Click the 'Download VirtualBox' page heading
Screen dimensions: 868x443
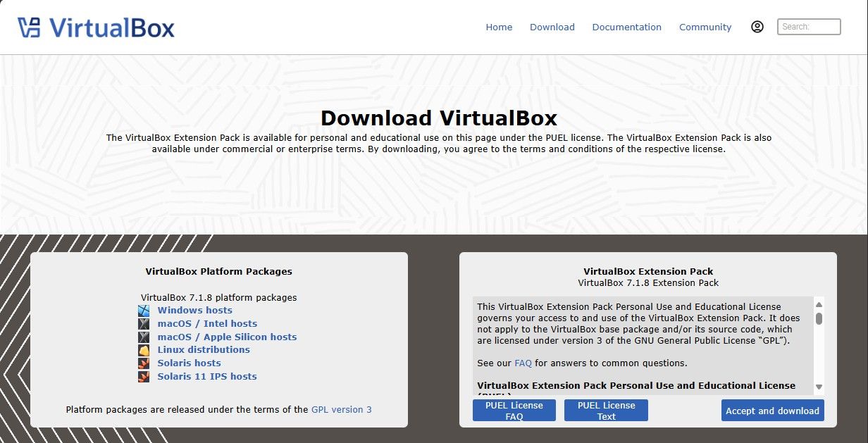[439, 118]
